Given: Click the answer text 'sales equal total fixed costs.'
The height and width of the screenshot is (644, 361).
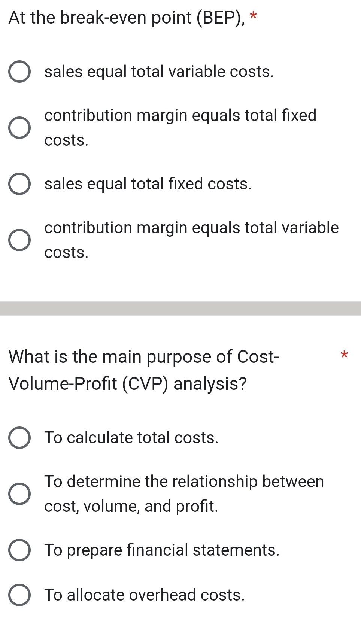Looking at the screenshot, I should (x=148, y=184).
